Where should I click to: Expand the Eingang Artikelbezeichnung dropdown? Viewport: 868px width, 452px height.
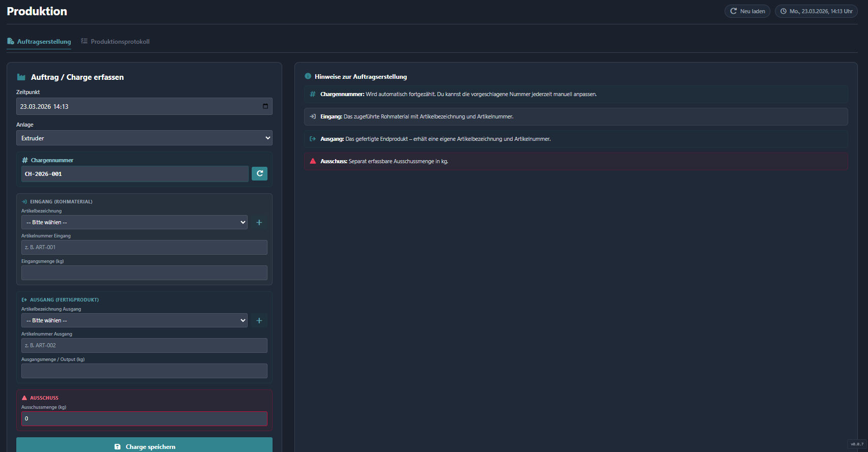point(134,222)
